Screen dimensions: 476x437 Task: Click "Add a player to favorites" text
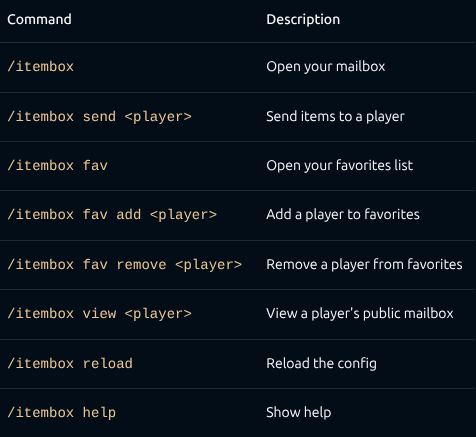[x=343, y=214]
